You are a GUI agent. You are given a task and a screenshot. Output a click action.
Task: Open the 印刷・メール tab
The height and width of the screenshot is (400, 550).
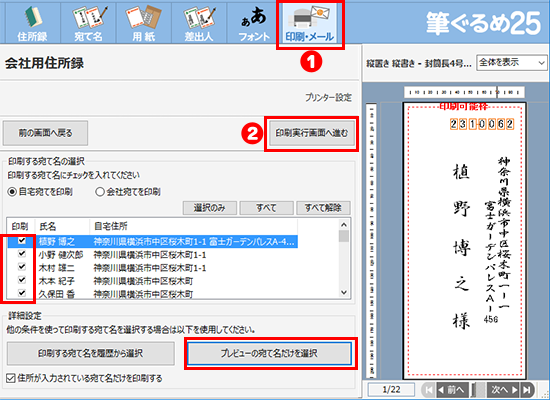click(x=310, y=23)
